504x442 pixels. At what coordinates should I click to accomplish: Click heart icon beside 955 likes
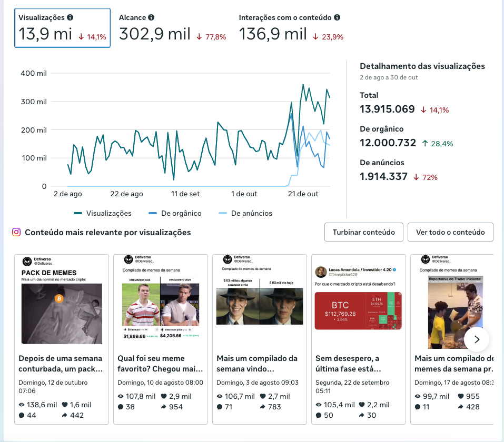tap(461, 396)
